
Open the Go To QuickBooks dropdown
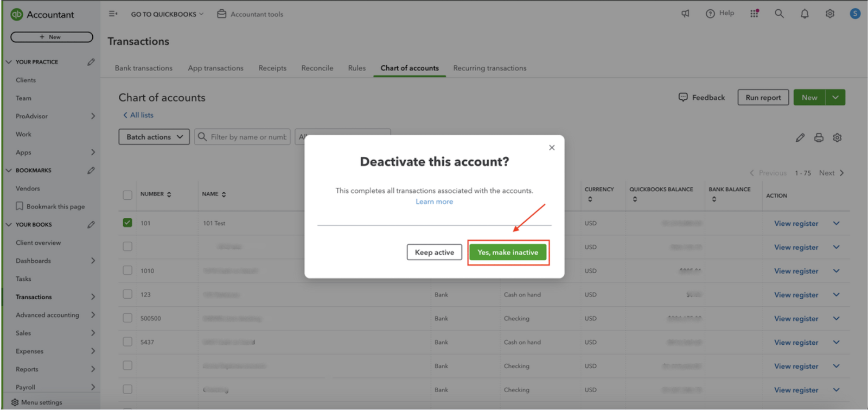167,14
